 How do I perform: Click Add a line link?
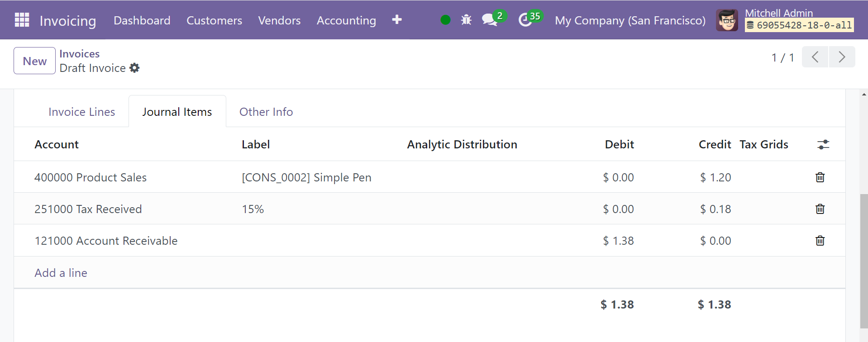point(61,273)
